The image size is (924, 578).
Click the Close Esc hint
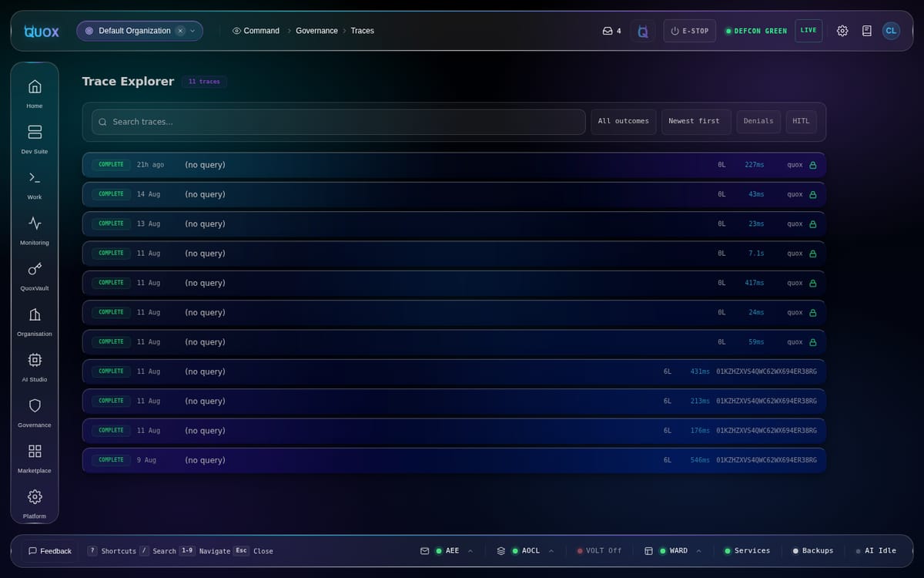pyautogui.click(x=253, y=551)
